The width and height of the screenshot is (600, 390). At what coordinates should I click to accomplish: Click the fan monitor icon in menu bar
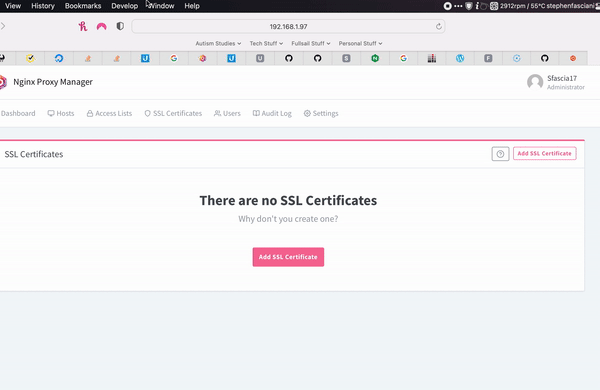point(494,6)
